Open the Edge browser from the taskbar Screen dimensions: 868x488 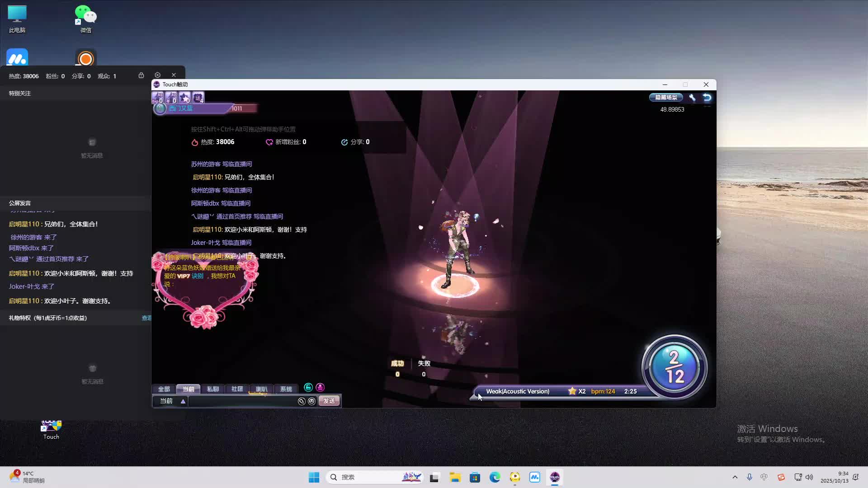coord(495,477)
